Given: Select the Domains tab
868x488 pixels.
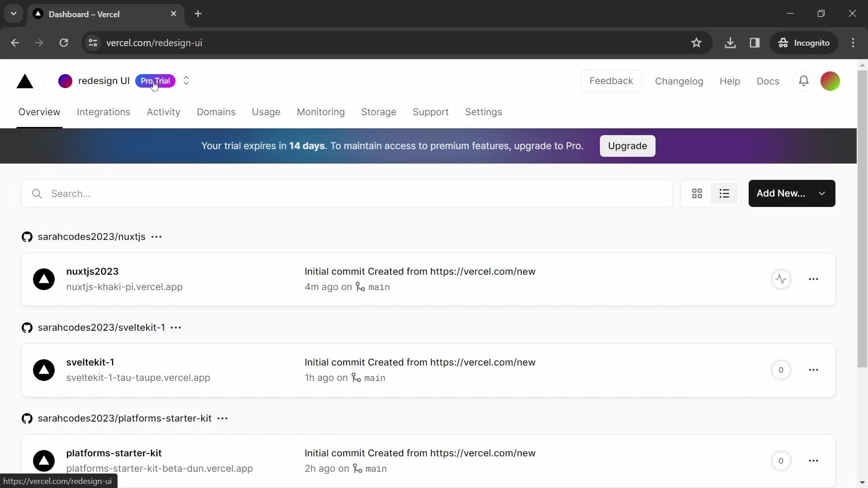Looking at the screenshot, I should [x=216, y=112].
